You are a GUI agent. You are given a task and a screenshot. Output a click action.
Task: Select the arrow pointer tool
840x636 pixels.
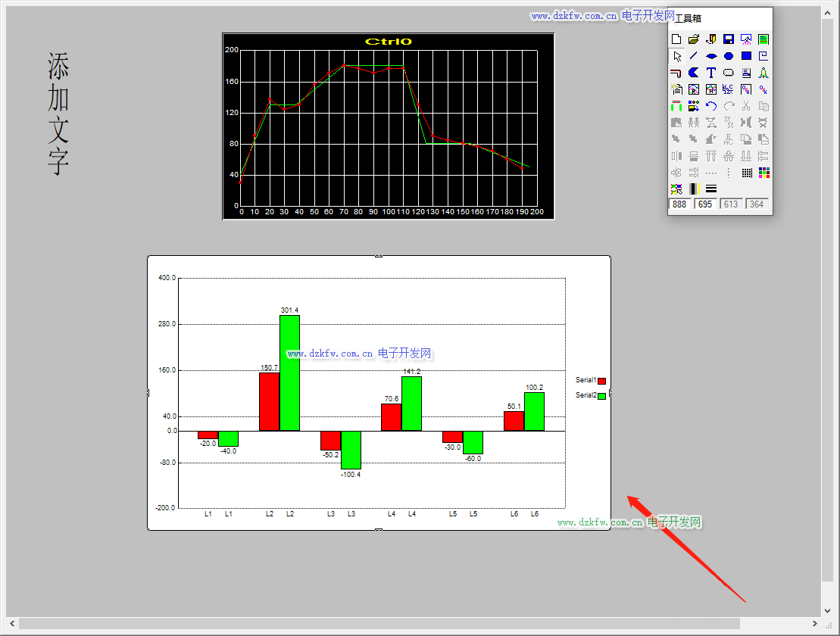click(x=676, y=56)
